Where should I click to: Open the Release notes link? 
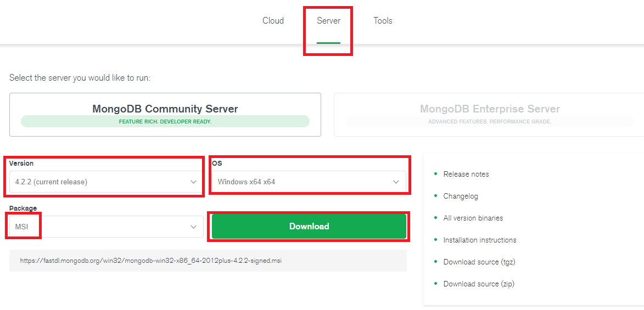point(466,174)
